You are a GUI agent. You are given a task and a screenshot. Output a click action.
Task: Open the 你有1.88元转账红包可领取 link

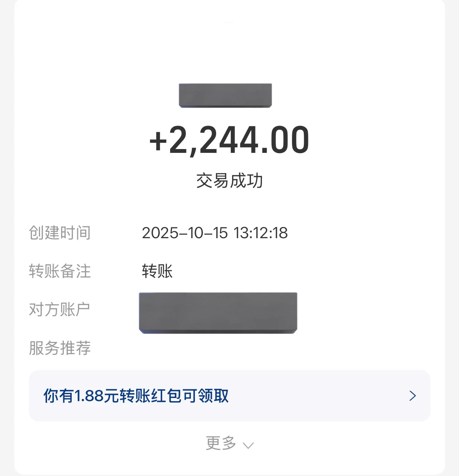pos(136,396)
